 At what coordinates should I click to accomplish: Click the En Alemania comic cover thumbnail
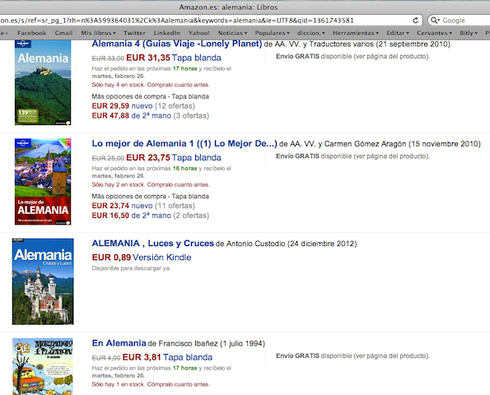coord(43,367)
